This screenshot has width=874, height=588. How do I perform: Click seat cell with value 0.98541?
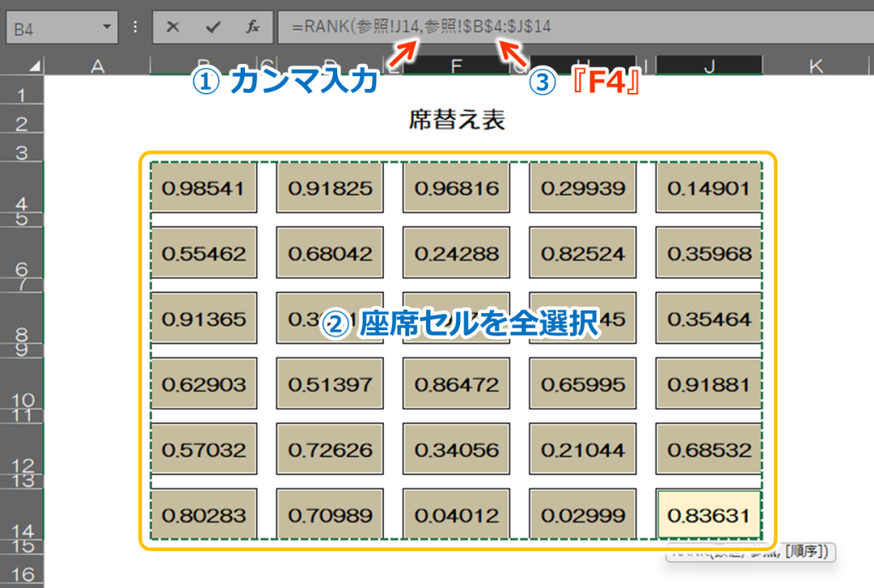point(203,188)
